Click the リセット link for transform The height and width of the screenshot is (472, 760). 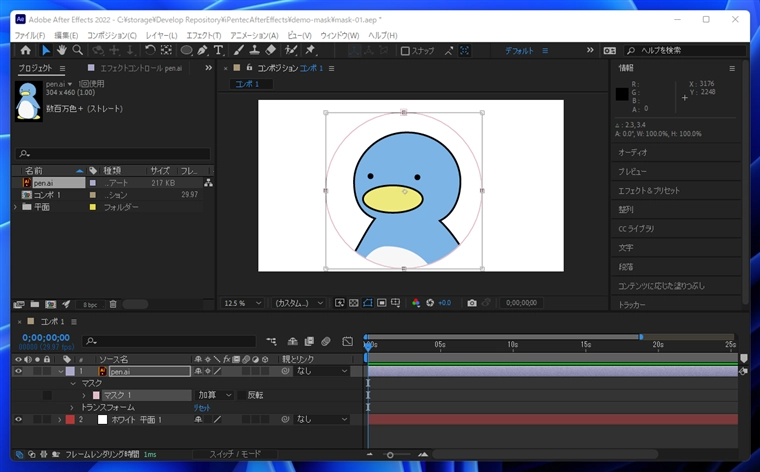pos(202,407)
